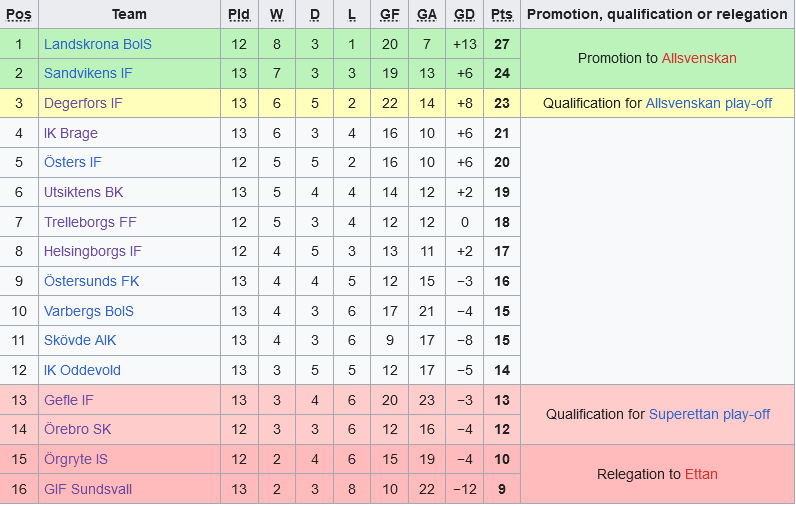796x506 pixels.
Task: Open the Landskrona BoIS team link
Action: click(98, 44)
